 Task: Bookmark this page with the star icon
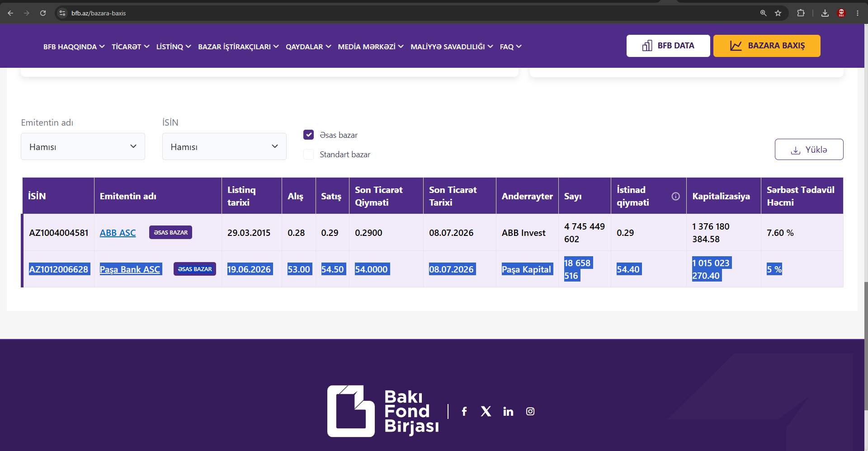click(x=778, y=13)
